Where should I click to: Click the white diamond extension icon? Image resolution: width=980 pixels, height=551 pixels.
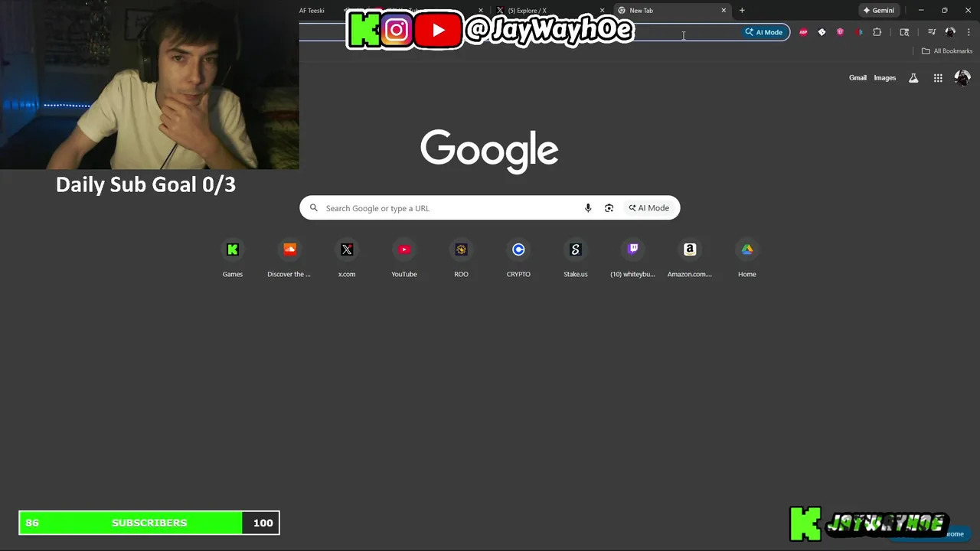(x=822, y=32)
